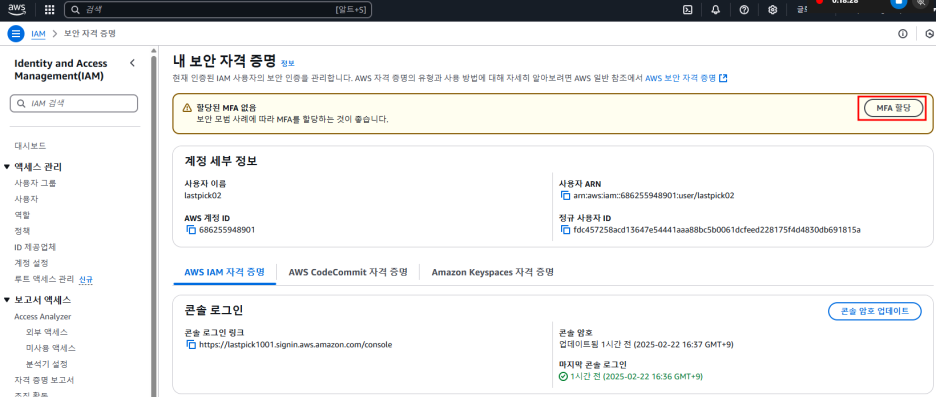Click the green checkmark beside last login
The width and height of the screenshot is (936, 397).
(563, 377)
